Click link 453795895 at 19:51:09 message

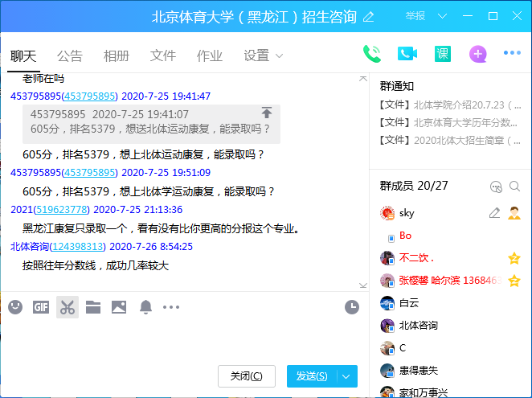tap(89, 173)
